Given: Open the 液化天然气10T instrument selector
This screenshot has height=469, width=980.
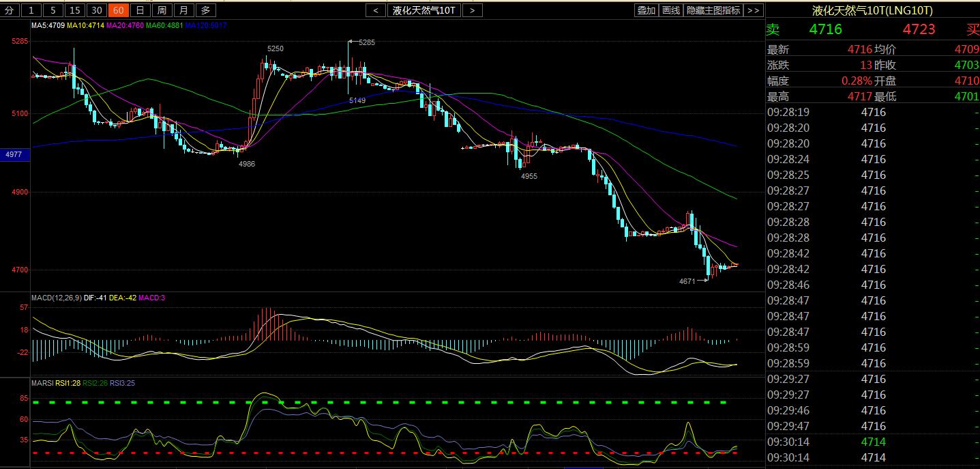Looking at the screenshot, I should point(424,10).
